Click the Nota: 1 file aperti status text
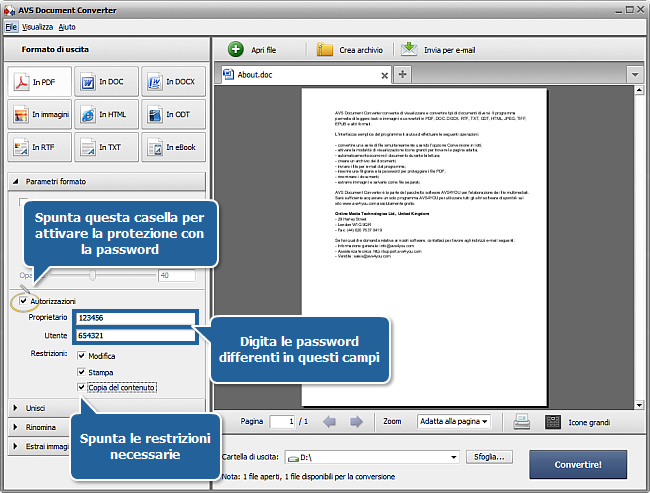This screenshot has height=493, width=650. pyautogui.click(x=308, y=476)
